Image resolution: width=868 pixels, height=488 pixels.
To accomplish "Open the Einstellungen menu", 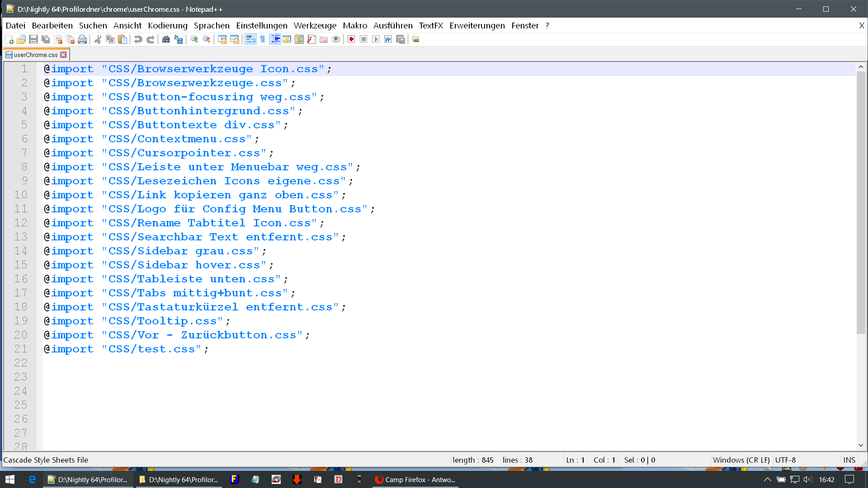I will [261, 26].
